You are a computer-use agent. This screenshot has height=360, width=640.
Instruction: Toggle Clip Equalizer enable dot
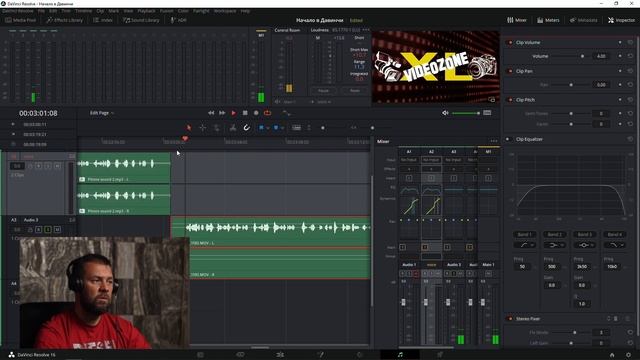[x=508, y=139]
